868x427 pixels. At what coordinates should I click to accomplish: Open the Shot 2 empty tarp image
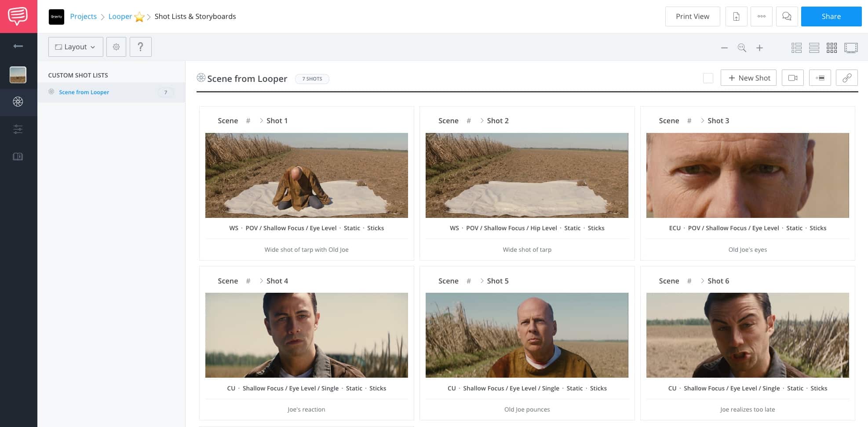point(527,175)
